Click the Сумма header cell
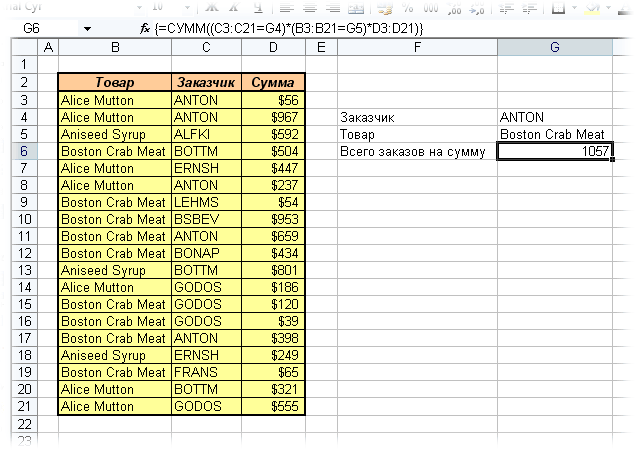 (x=273, y=82)
